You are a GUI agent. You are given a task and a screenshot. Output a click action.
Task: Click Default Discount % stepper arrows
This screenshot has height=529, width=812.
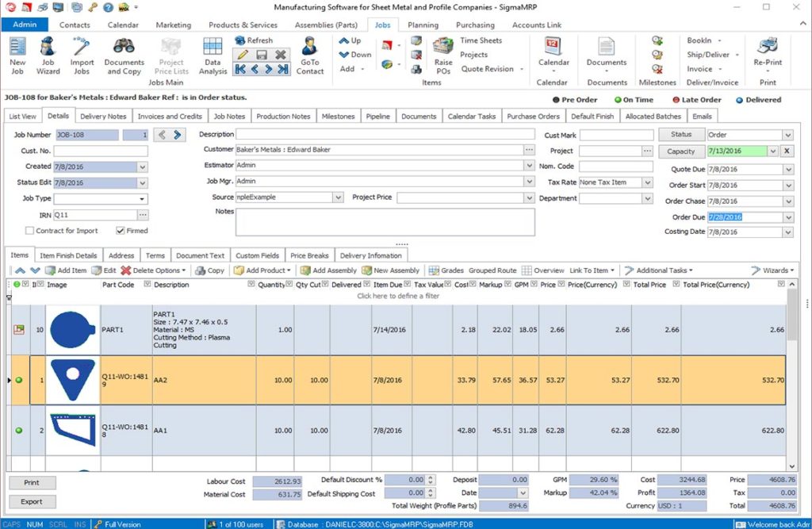(431, 480)
